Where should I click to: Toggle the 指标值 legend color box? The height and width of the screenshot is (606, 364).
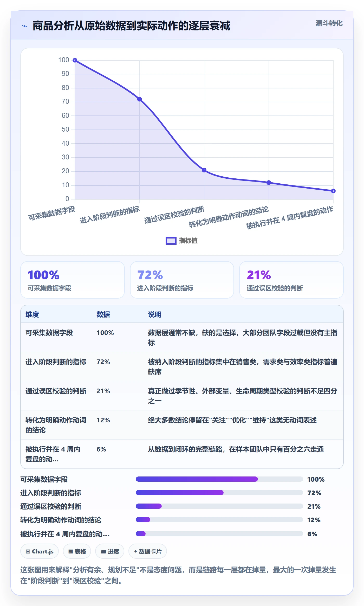coord(171,241)
